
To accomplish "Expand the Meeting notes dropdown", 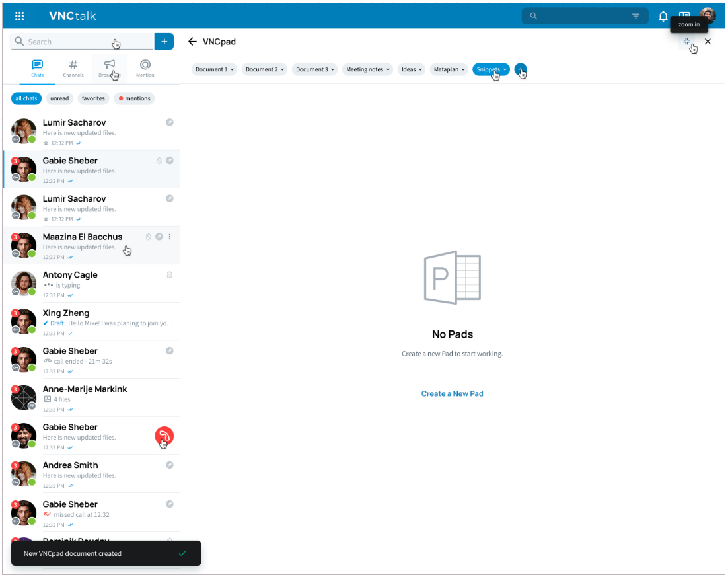I will coord(368,69).
